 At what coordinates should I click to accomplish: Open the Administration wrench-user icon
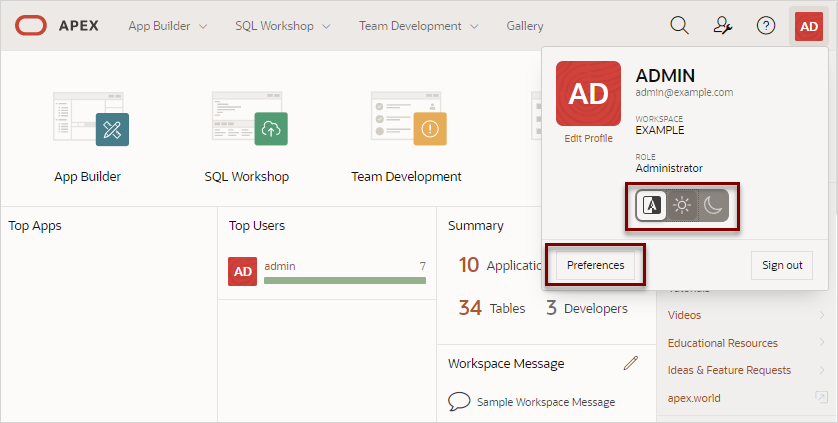point(723,26)
